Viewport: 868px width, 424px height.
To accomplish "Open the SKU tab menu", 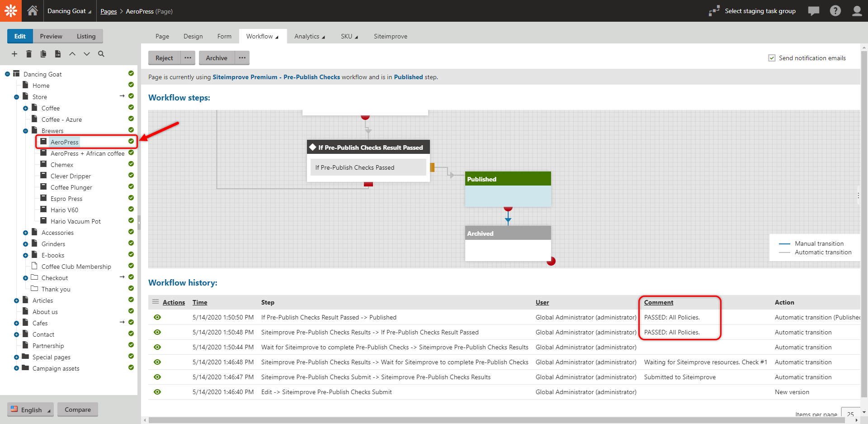I will coord(349,36).
